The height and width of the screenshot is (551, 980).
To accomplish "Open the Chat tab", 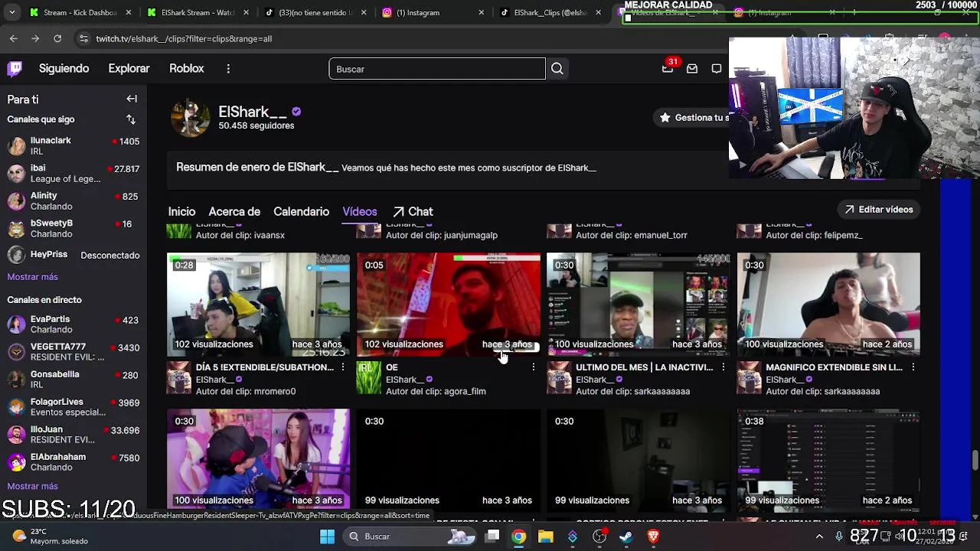I will point(413,212).
